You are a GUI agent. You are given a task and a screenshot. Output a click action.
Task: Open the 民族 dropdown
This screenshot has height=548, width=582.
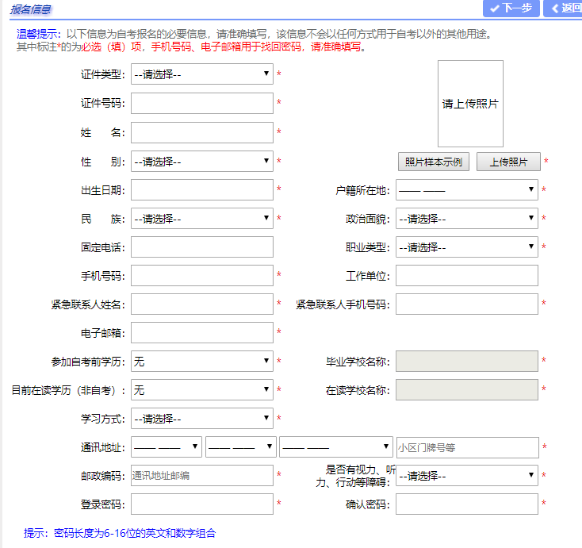point(202,219)
